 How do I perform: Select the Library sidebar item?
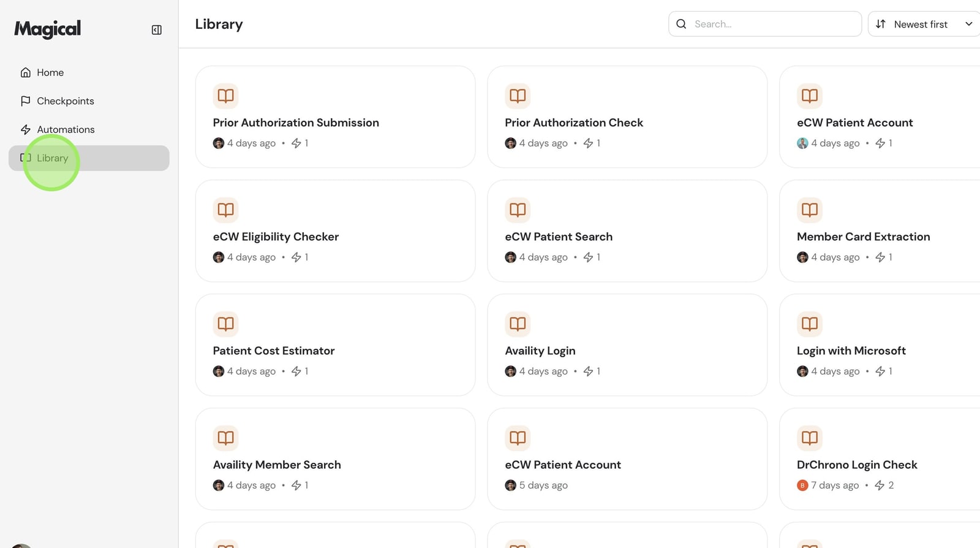[89, 158]
